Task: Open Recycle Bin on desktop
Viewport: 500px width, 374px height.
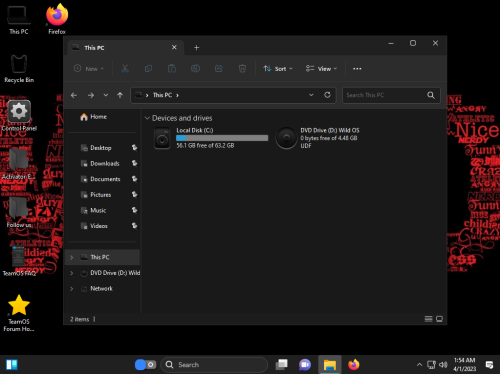Action: pyautogui.click(x=19, y=68)
